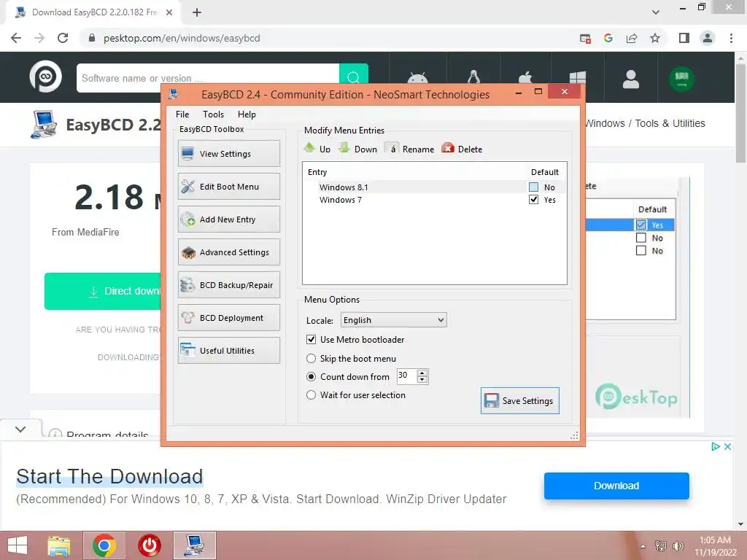Open the File menu in EasyBCD
Screen dimensions: 747x560
click(182, 114)
